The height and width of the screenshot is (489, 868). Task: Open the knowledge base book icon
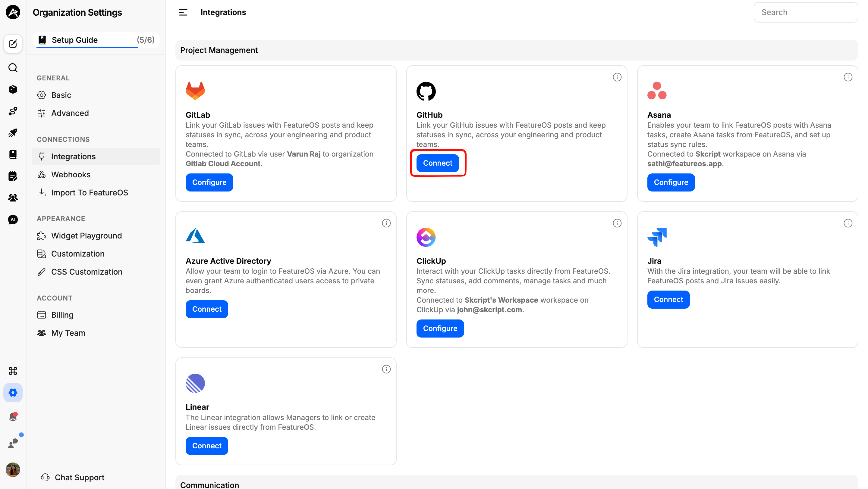(x=13, y=154)
